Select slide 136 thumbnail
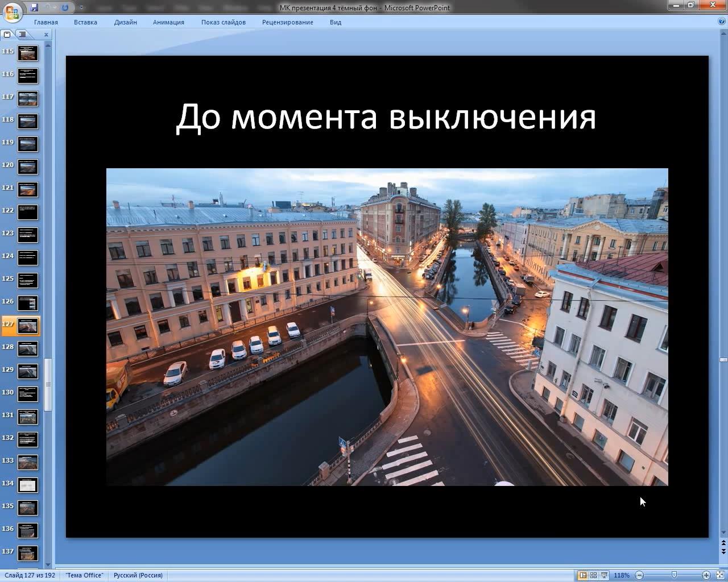728x582 pixels. click(x=28, y=530)
